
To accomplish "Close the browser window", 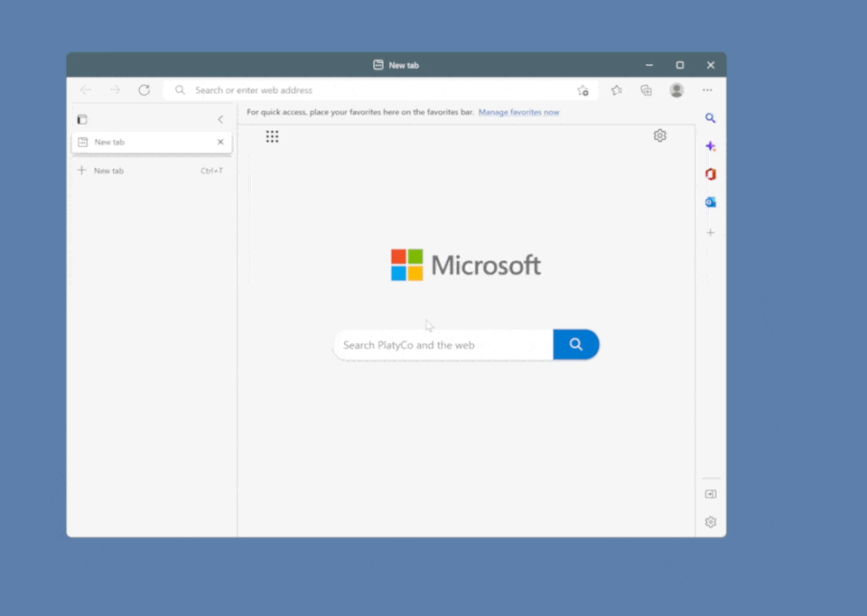I will point(711,65).
